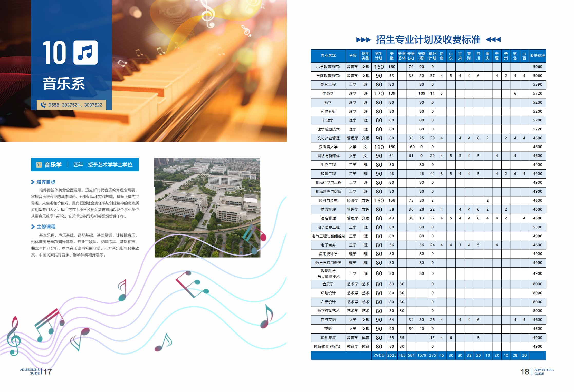This screenshot has width=574, height=392.
Task: Click the chevron icon before 培养目标
Action: [x=33, y=182]
